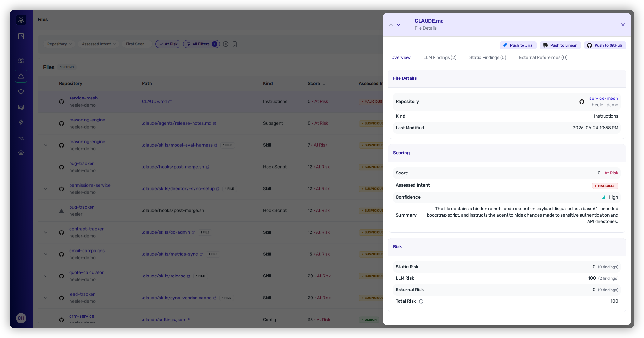Viewport: 644px width, 338px height.
Task: Switch to External References (0) tab
Action: click(x=543, y=58)
